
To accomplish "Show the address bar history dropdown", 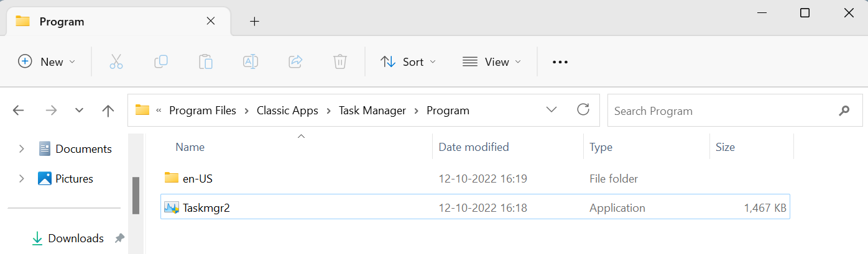I will pyautogui.click(x=552, y=110).
